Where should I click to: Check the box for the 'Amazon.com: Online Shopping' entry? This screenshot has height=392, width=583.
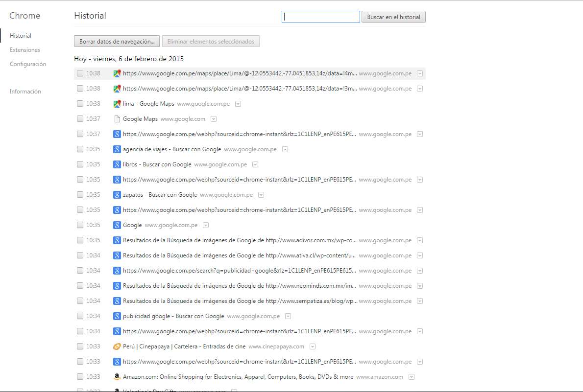point(80,377)
